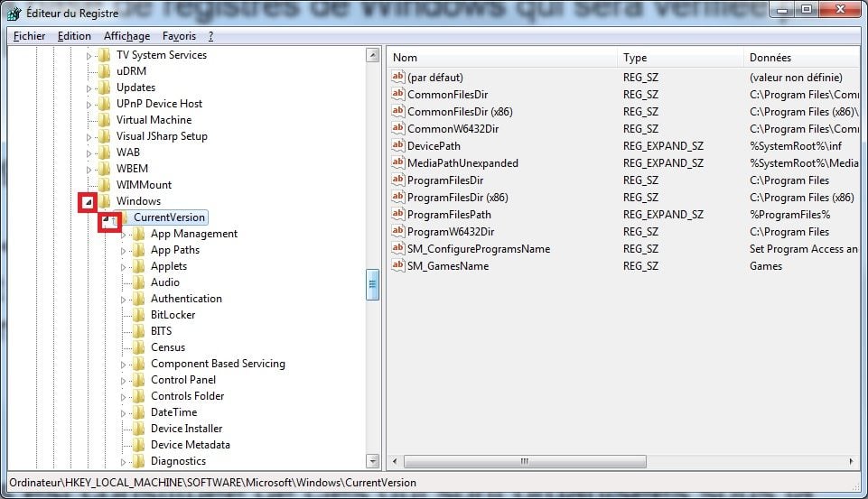The width and height of the screenshot is (868, 499).
Task: Collapse the CurrentVersion key
Action: coord(106,218)
